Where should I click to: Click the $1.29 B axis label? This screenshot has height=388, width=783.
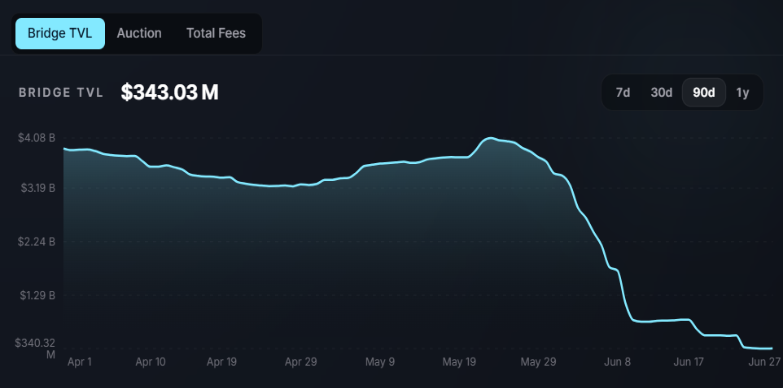tap(37, 295)
